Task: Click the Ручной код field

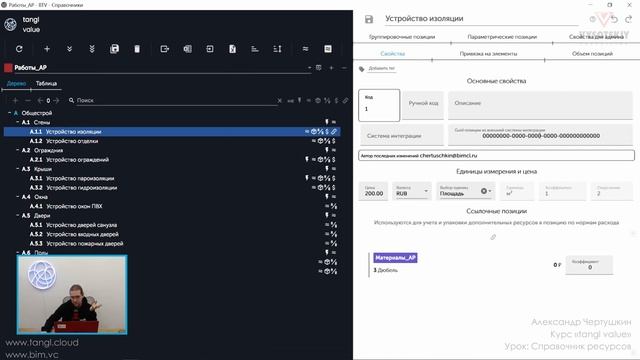Action: pos(423,105)
